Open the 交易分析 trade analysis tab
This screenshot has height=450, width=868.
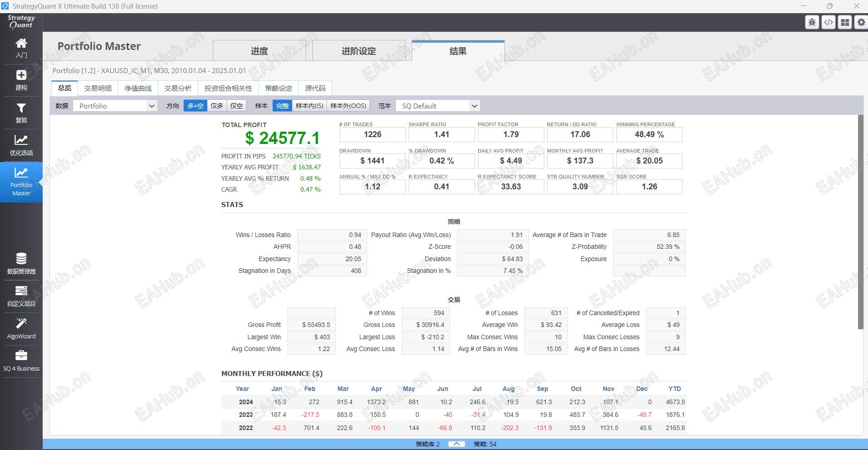point(178,88)
